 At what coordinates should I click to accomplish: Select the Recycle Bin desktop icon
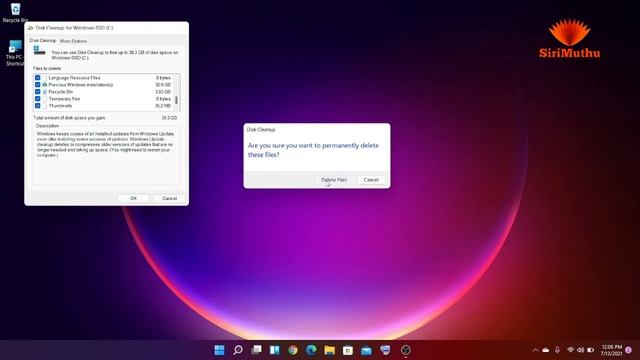pos(15,12)
